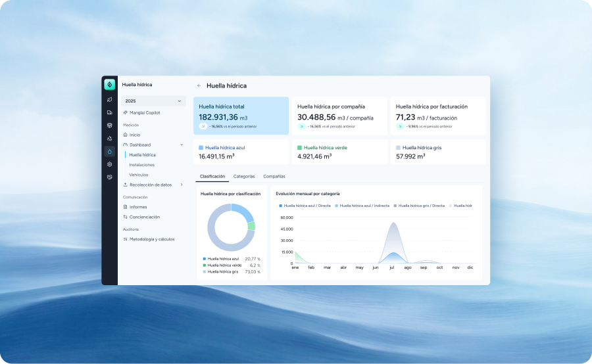Click the blue swatch on the Huella hídrica azul card
592x364 pixels.
[x=201, y=147]
